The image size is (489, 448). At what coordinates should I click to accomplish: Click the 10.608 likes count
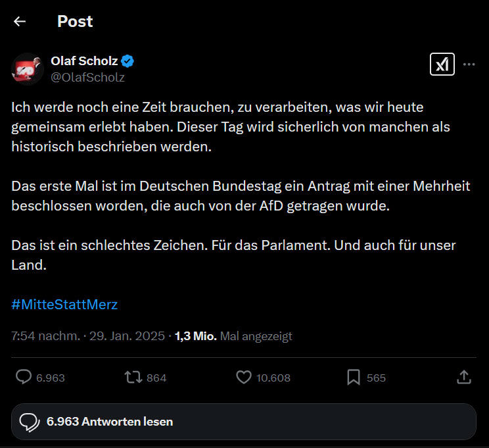tap(273, 378)
